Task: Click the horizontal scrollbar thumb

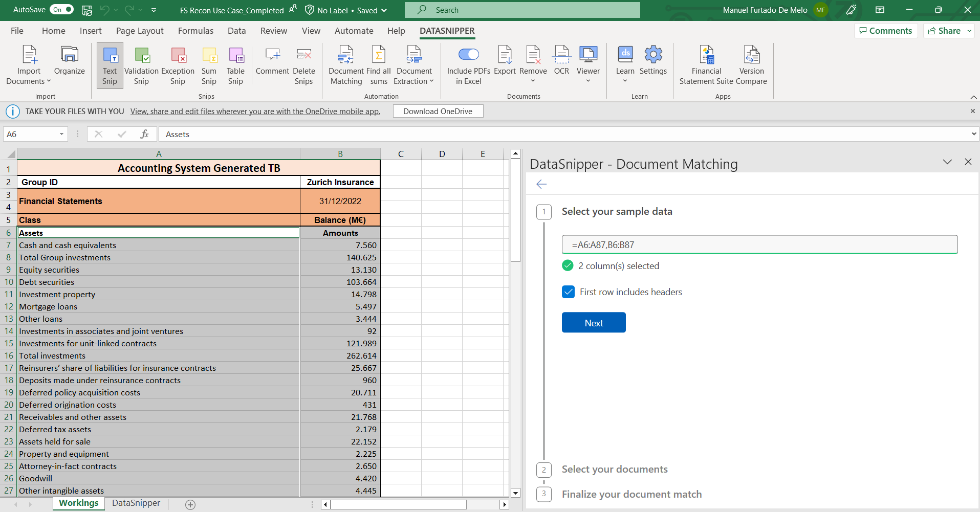Action: (x=398, y=504)
